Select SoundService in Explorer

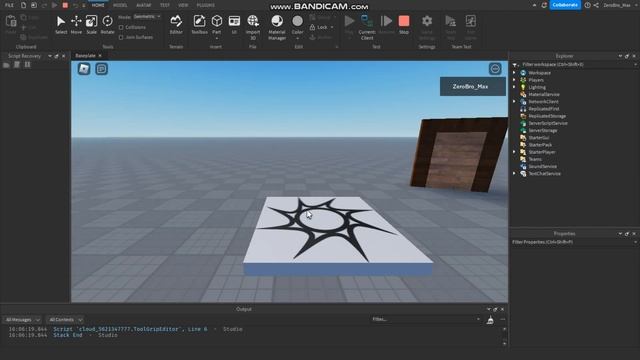(x=542, y=167)
